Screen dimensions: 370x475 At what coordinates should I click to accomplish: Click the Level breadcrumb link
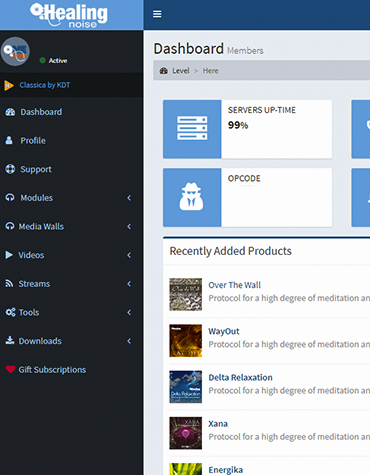[181, 71]
